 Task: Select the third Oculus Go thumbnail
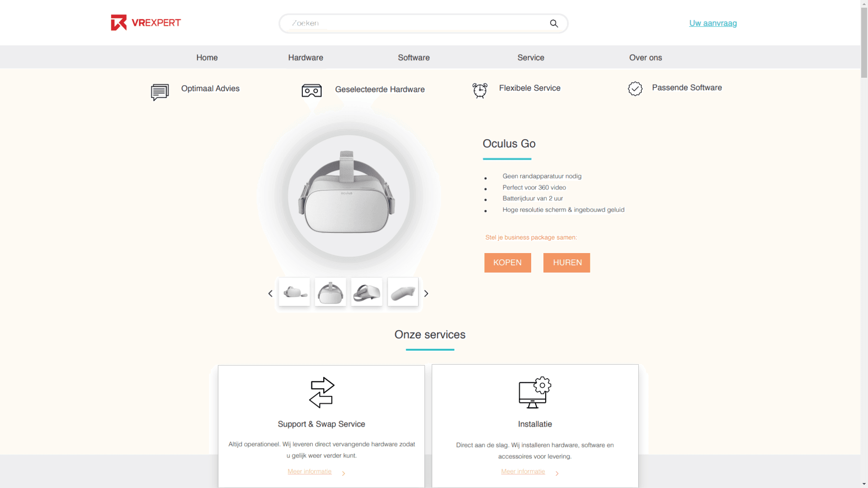point(367,292)
